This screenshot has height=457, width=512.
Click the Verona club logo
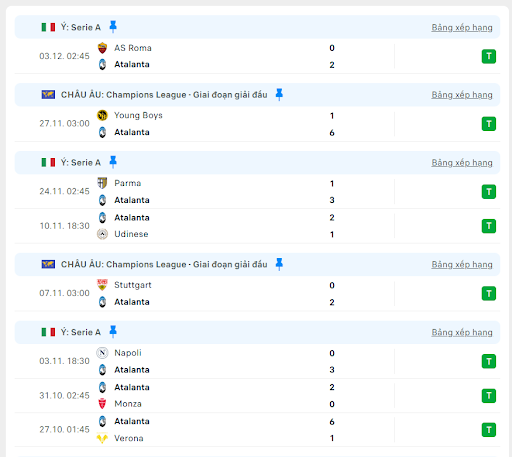[x=102, y=438]
